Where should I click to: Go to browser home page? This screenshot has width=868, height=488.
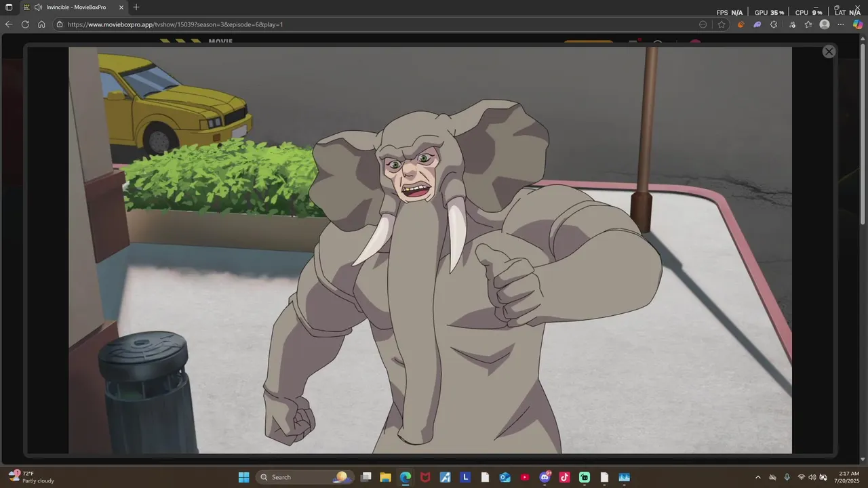coord(41,24)
